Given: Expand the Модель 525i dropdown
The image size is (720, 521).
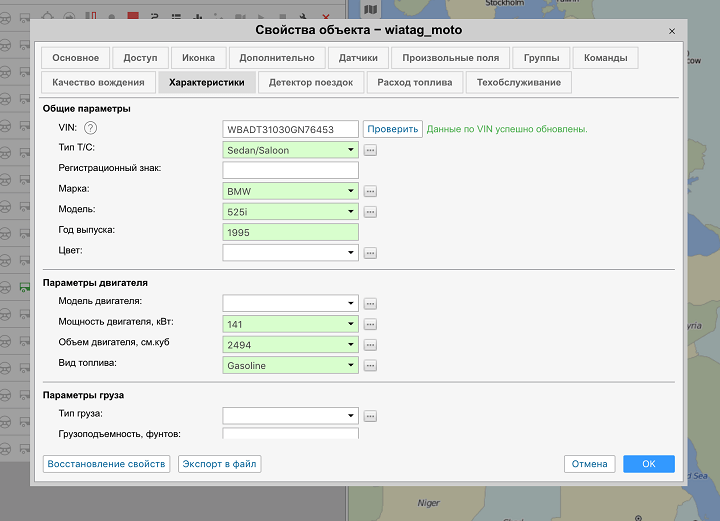Looking at the screenshot, I should (x=350, y=212).
